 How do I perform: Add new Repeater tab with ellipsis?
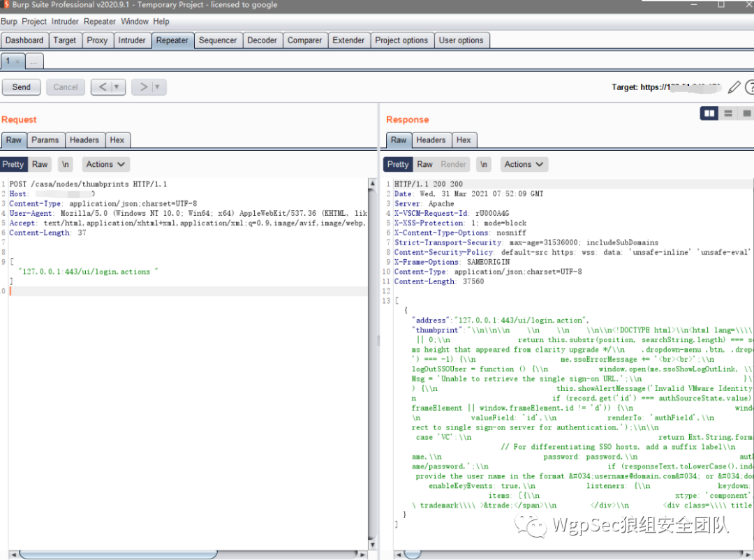34,61
